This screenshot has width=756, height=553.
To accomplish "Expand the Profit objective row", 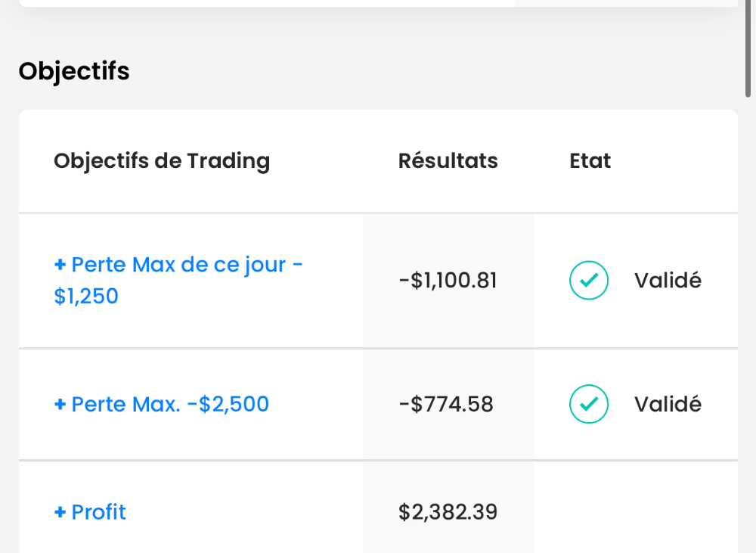I will (90, 512).
